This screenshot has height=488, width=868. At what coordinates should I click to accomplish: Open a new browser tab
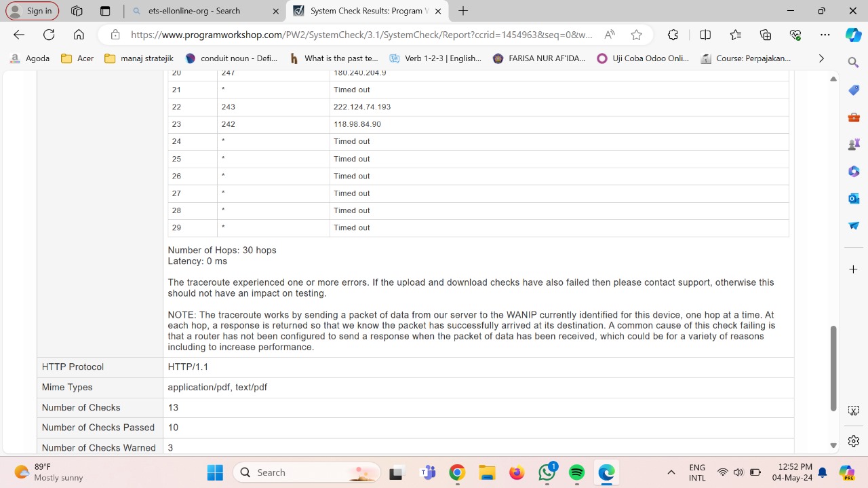tap(463, 11)
